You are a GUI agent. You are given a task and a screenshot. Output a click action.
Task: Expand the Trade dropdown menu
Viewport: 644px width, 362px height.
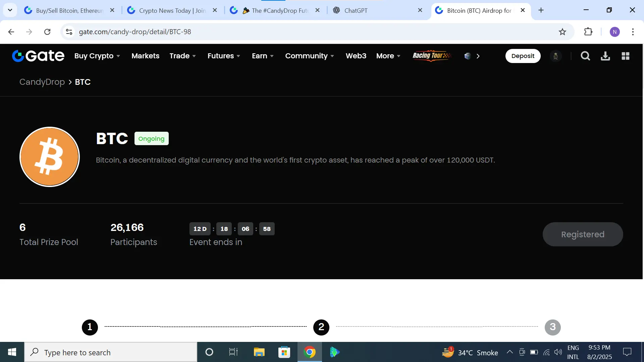(x=183, y=56)
